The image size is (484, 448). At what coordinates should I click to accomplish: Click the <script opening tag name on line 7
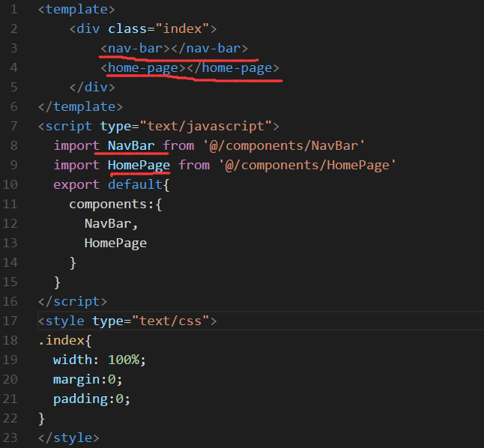click(65, 126)
